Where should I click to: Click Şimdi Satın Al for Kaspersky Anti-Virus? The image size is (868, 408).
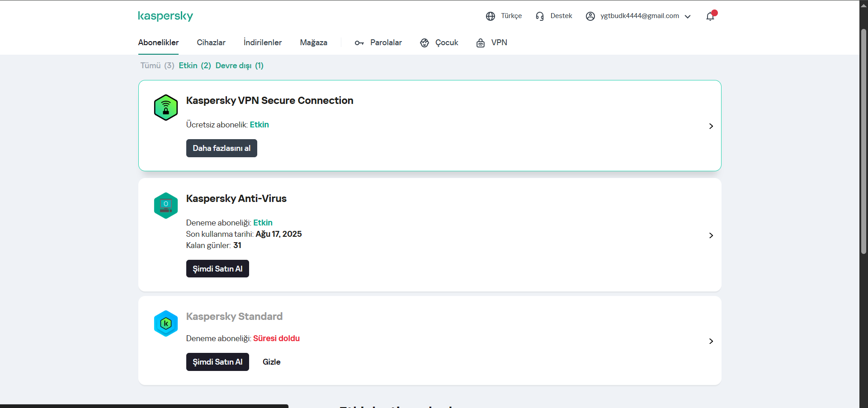coord(217,269)
